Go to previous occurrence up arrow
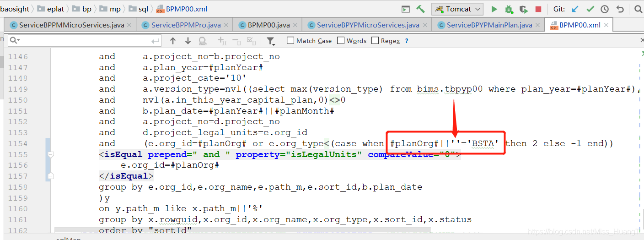Image resolution: width=644 pixels, height=240 pixels. (x=173, y=41)
